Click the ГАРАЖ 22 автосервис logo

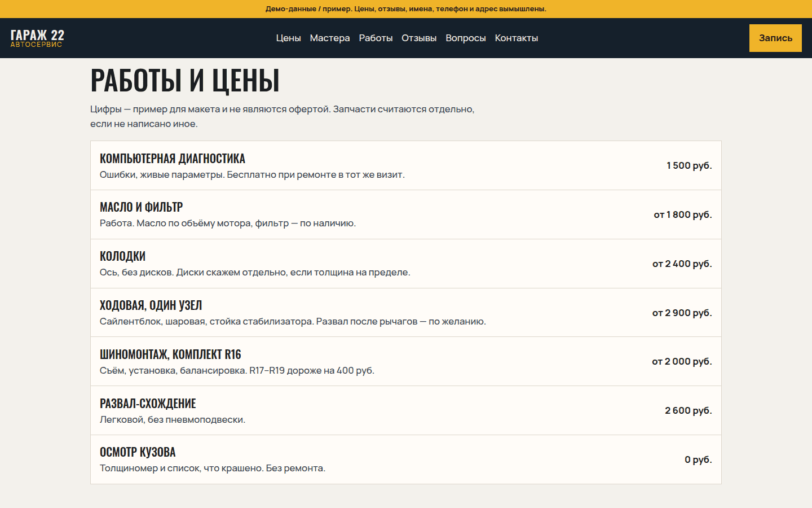point(37,38)
